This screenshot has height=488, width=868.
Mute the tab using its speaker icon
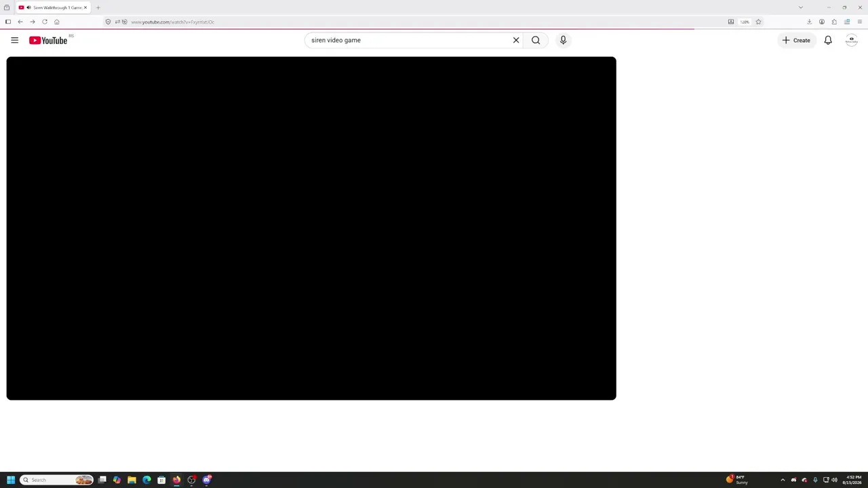pos(28,7)
